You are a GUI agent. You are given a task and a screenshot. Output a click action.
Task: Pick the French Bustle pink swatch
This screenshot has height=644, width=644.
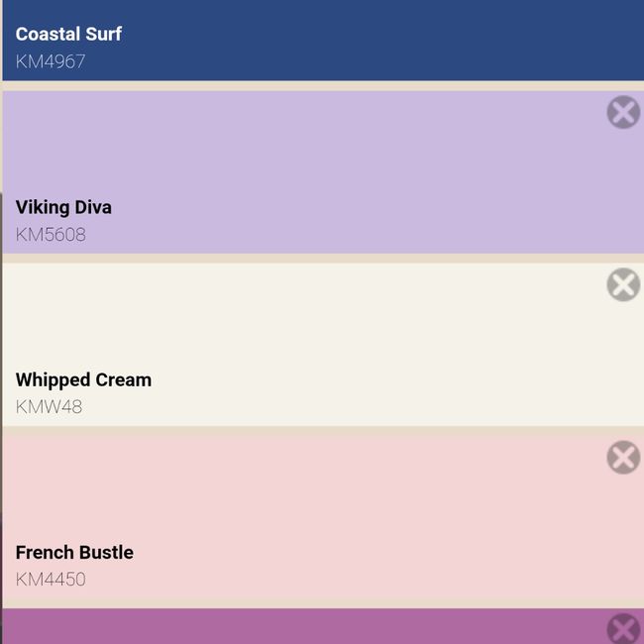tap(322, 505)
